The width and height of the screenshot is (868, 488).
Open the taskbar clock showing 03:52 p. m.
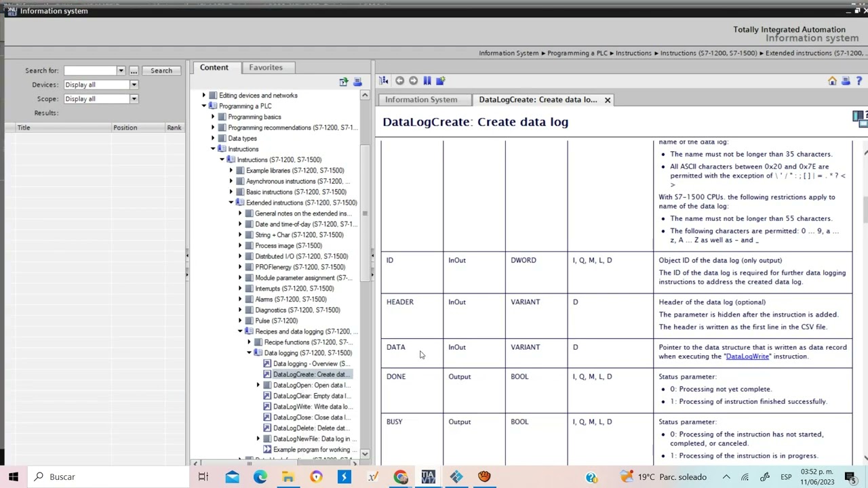(817, 476)
